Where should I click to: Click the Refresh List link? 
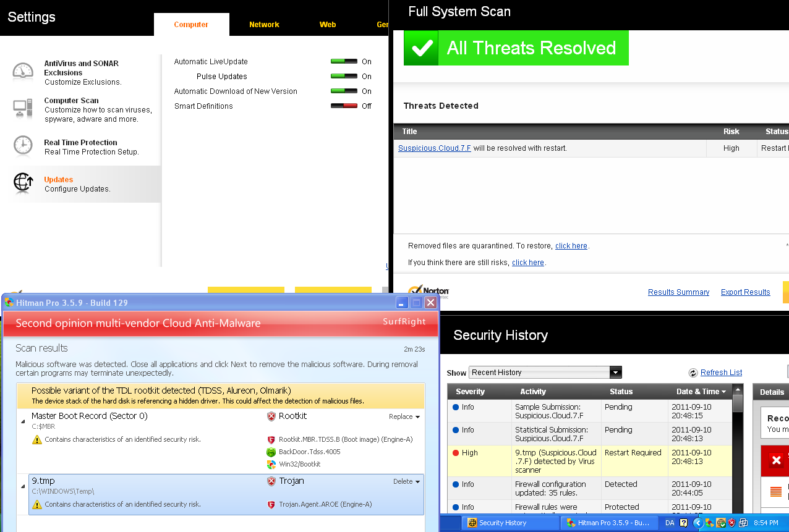(721, 373)
